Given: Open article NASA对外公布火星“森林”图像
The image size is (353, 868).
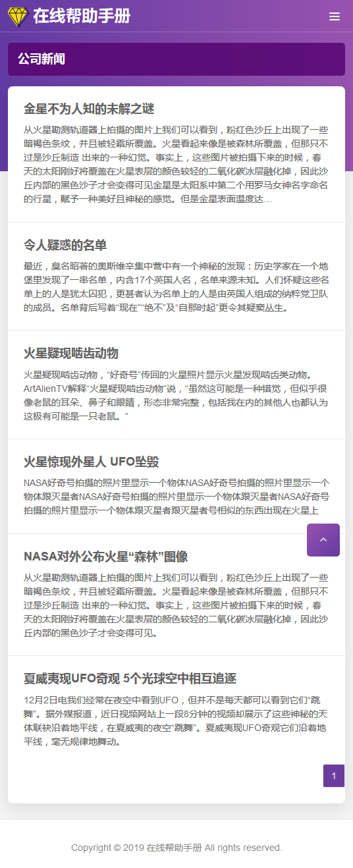Looking at the screenshot, I should [x=106, y=556].
